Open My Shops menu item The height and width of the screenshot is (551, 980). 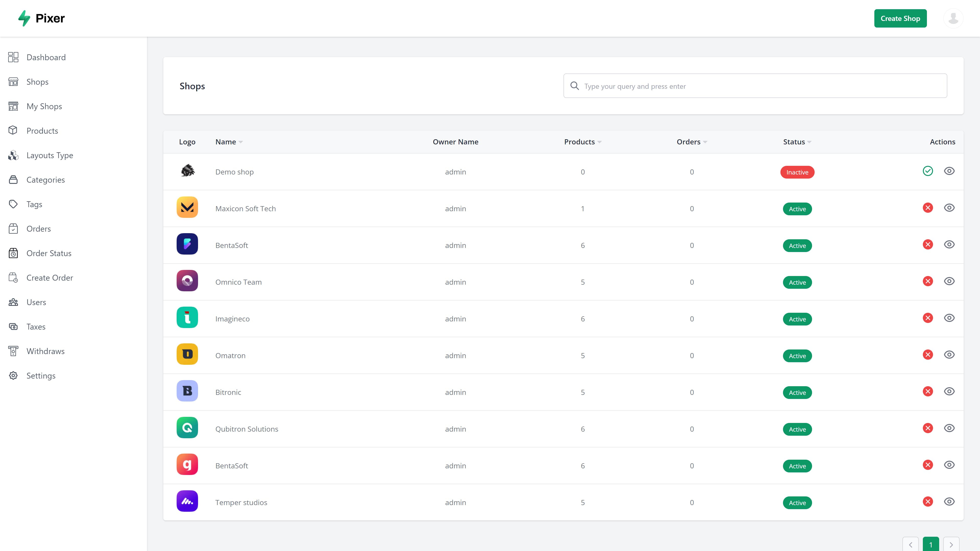(x=44, y=106)
